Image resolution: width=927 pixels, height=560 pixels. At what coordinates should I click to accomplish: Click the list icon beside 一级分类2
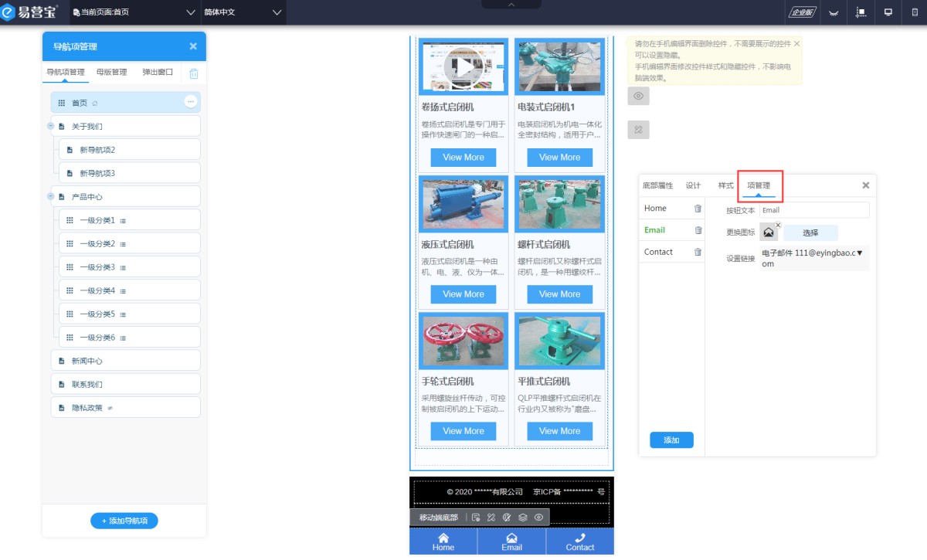click(123, 244)
